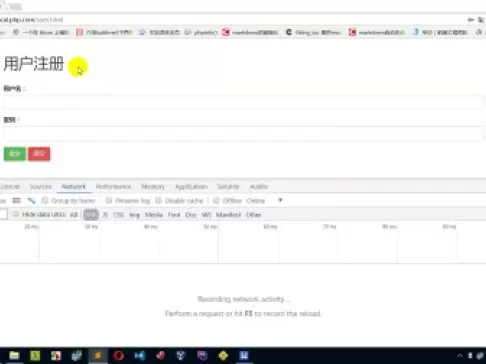Open the file explorer taskbar icon
Image resolution: width=486 pixels, height=364 pixels.
pyautogui.click(x=14, y=356)
